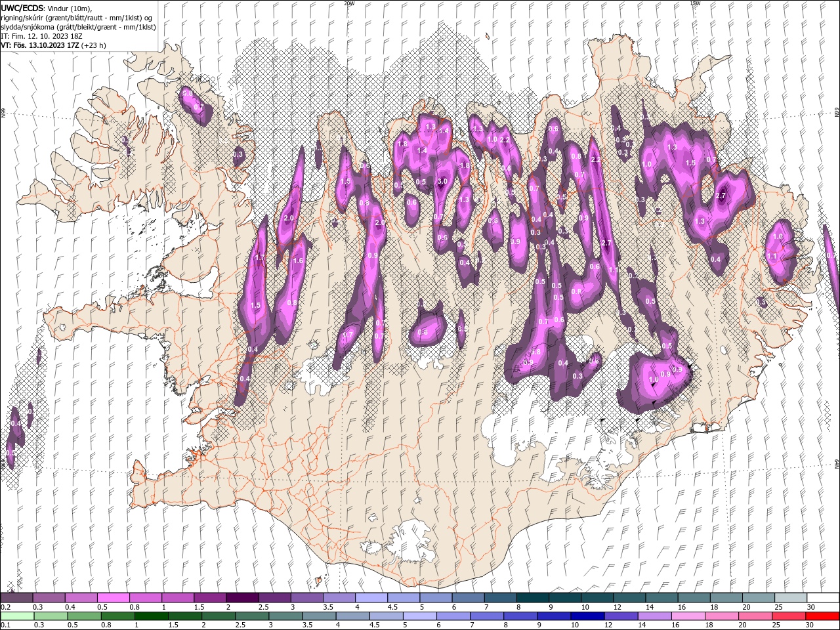Click the UWC/ECDS title text

click(22, 8)
